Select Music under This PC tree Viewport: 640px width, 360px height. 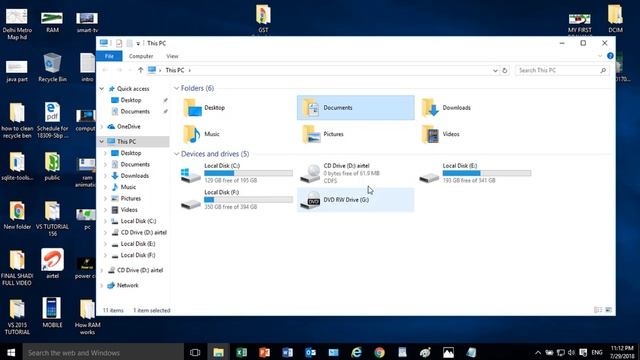pos(128,187)
